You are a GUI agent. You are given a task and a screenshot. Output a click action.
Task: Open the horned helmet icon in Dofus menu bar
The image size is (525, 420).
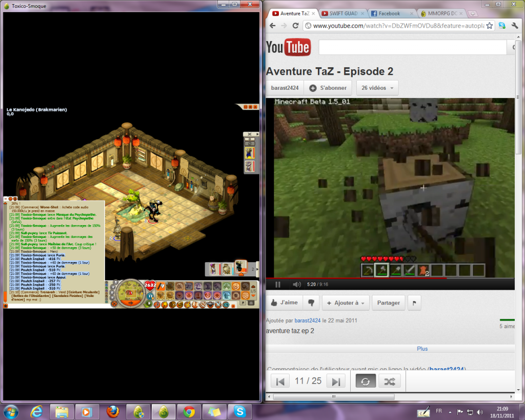pyautogui.click(x=211, y=305)
